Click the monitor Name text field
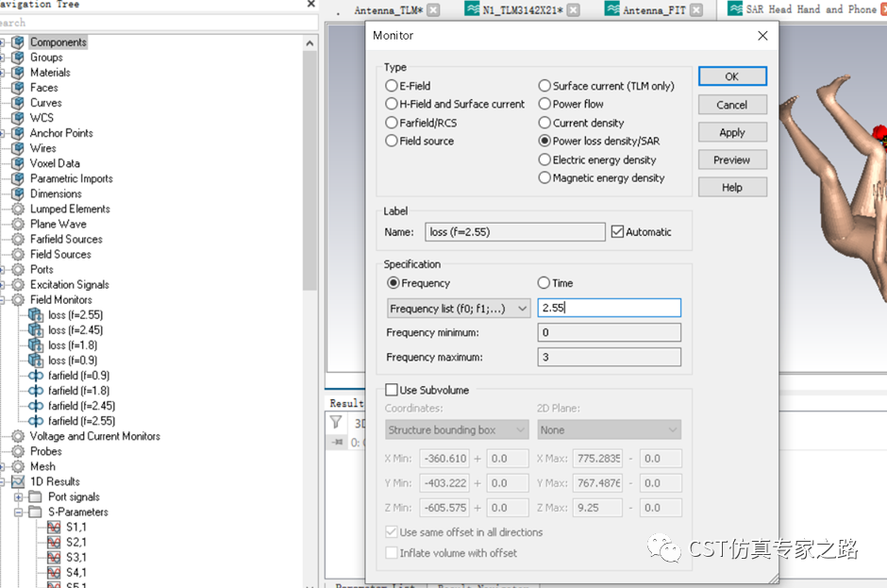This screenshot has height=588, width=887. pyautogui.click(x=515, y=232)
